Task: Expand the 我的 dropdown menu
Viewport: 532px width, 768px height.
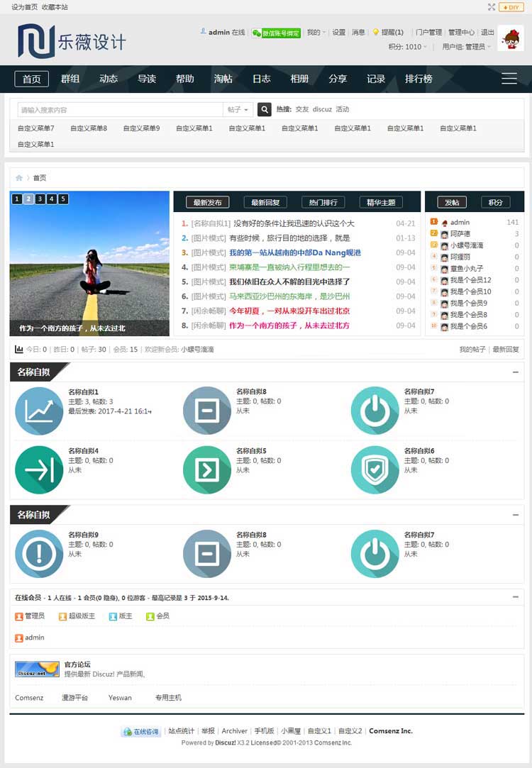Action: click(x=316, y=33)
